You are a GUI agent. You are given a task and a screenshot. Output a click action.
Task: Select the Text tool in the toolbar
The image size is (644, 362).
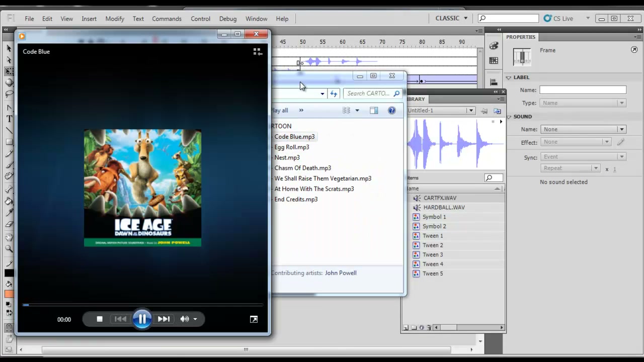(9, 119)
